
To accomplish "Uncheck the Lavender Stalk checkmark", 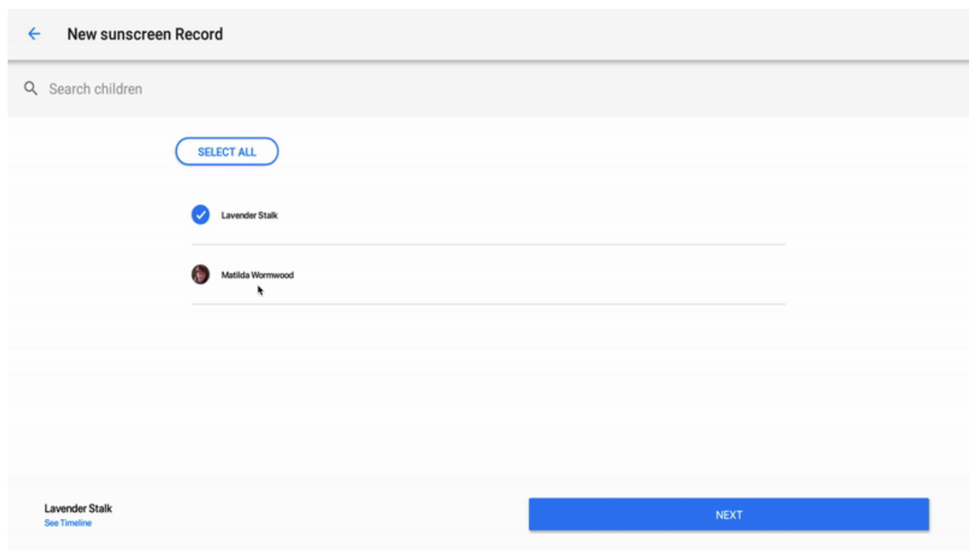I will (x=200, y=214).
